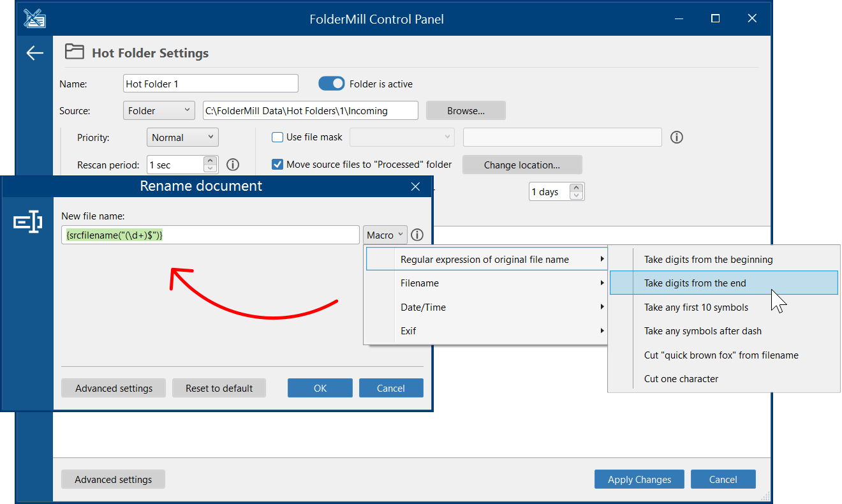Click the Rescan period 1 sec field
The image size is (842, 504).
pyautogui.click(x=175, y=165)
